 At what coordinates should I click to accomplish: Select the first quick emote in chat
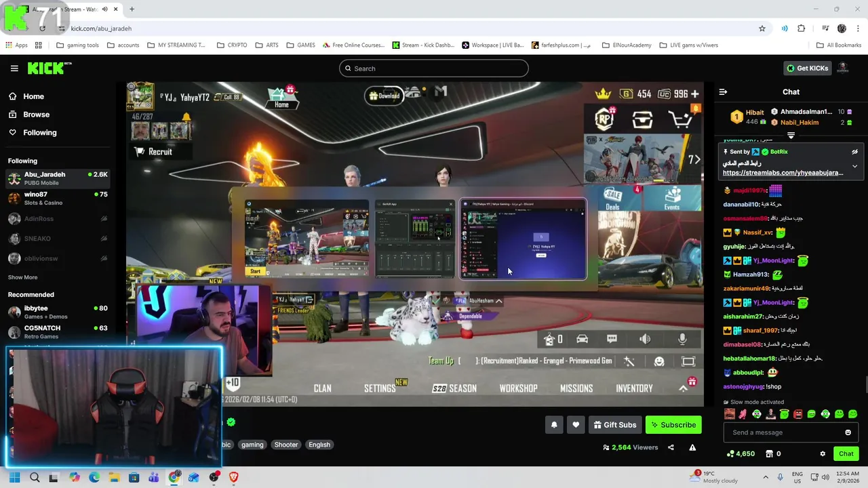(x=729, y=414)
